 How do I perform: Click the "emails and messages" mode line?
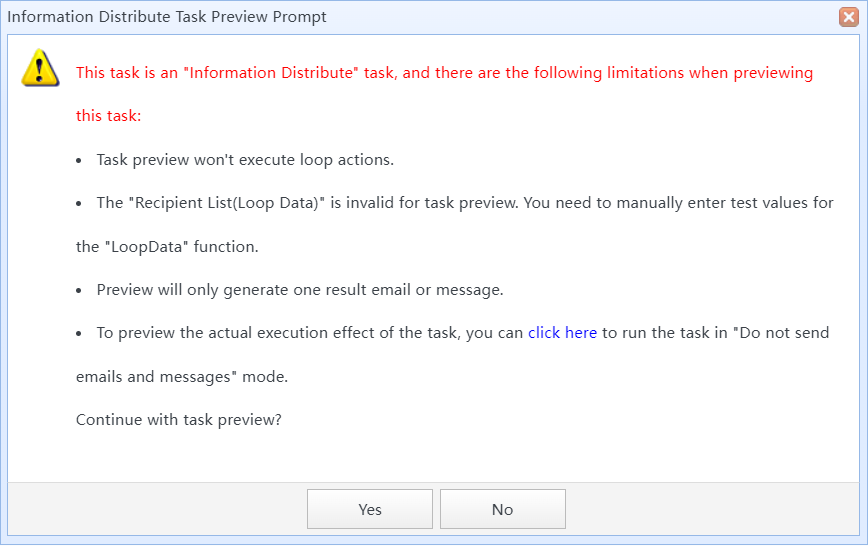coord(182,377)
